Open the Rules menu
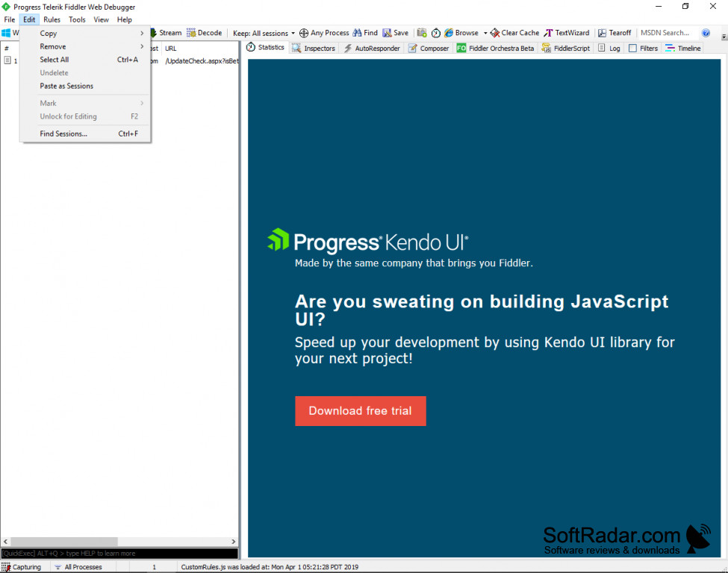The width and height of the screenshot is (728, 573). click(x=52, y=19)
